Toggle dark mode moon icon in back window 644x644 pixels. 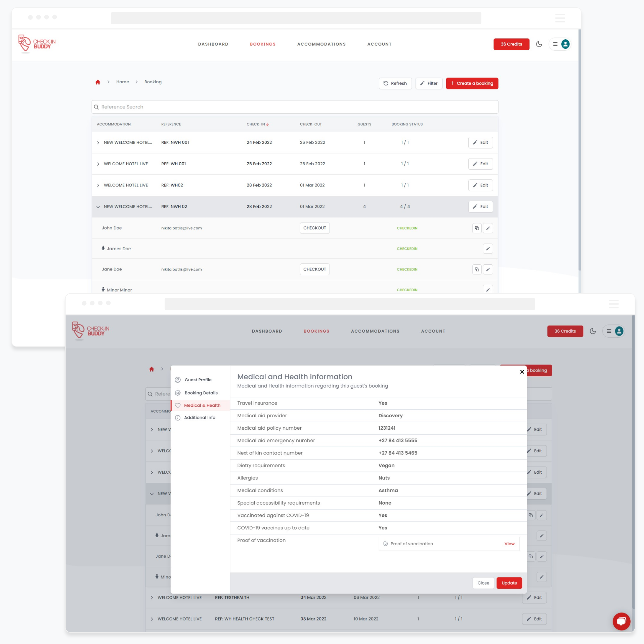coord(539,44)
